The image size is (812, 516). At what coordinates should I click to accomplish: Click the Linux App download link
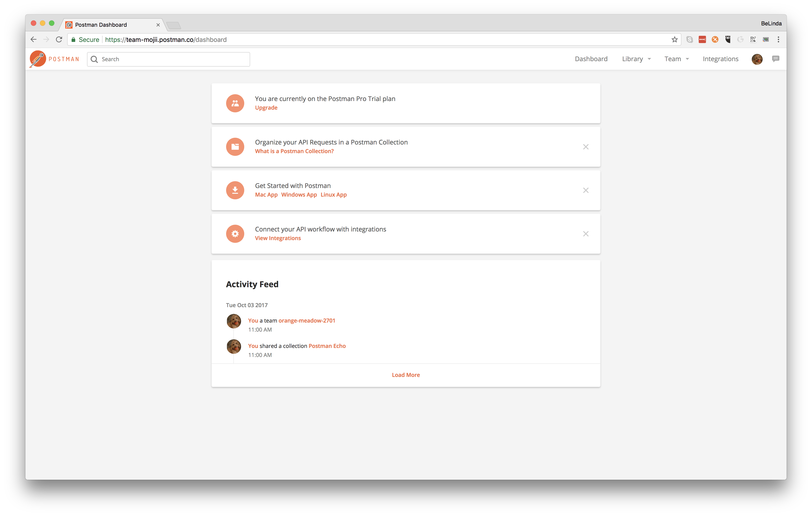click(333, 195)
